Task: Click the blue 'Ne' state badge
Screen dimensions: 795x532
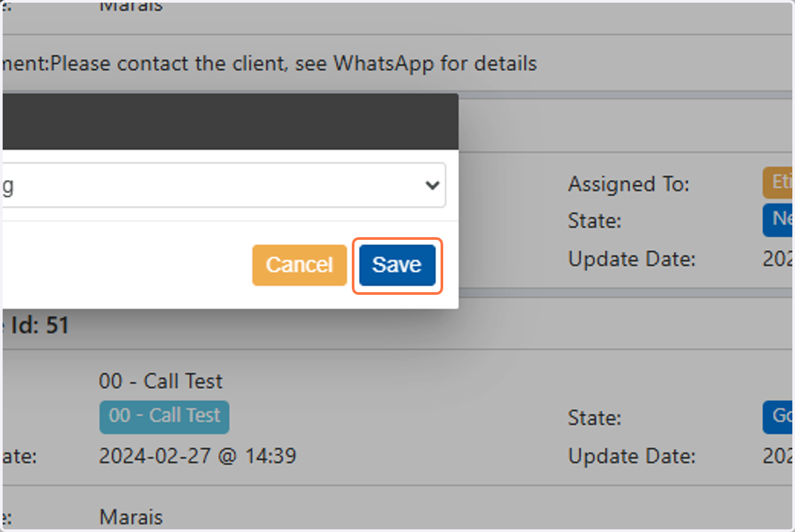Action: pyautogui.click(x=778, y=220)
